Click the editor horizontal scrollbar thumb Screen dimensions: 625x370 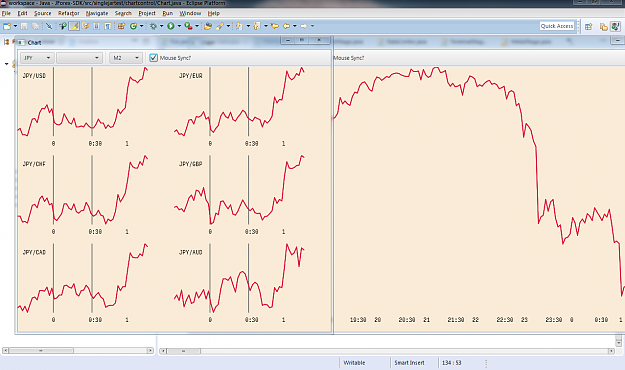[183, 351]
